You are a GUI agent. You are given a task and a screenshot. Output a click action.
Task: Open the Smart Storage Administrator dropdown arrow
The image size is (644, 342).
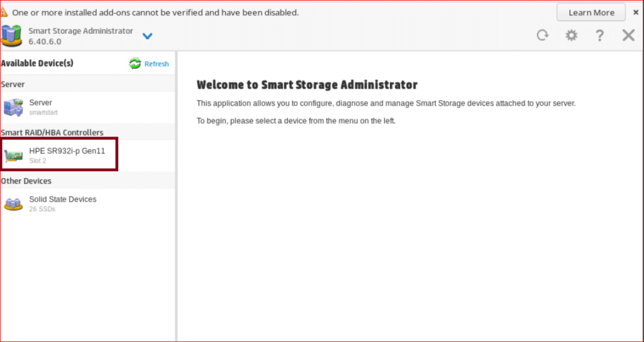pos(147,36)
